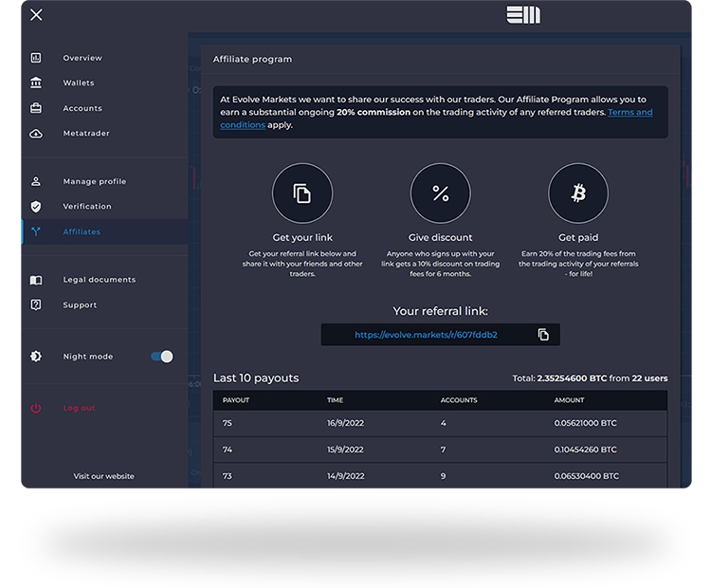Click accounts count 9 in row 73
Viewport: 711px width, 588px height.
[x=443, y=476]
